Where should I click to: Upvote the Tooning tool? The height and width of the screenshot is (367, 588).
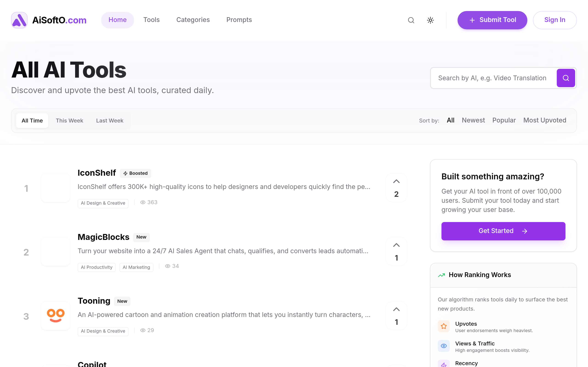coord(396,309)
